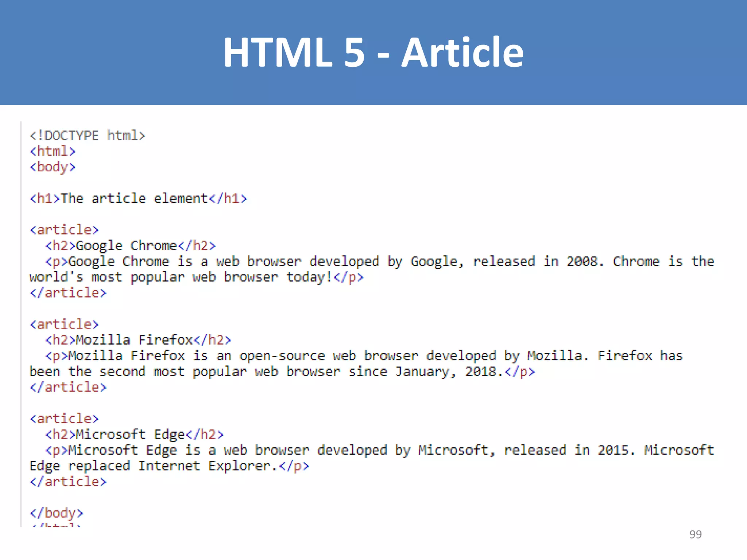This screenshot has height=560, width=747.
Task: Select the "<!DOCTYPE html>" line
Action: [88, 136]
